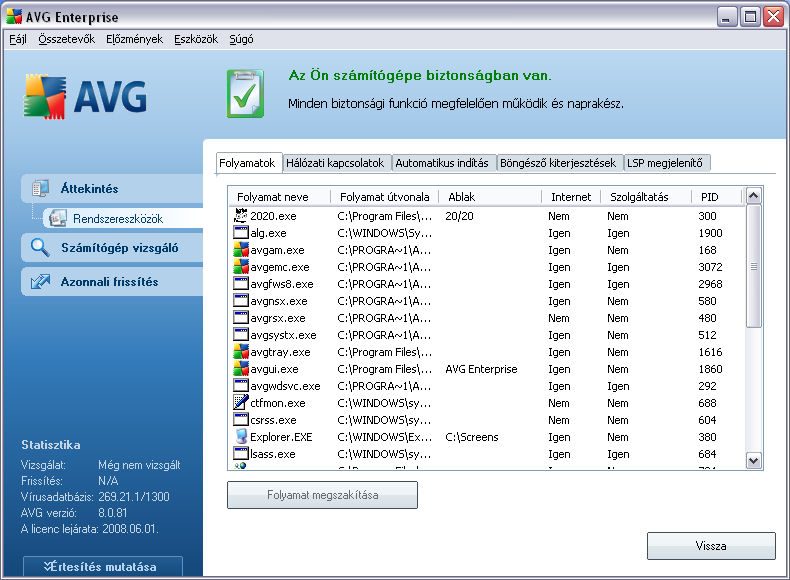Select the csrss.exe process name
The height and width of the screenshot is (580, 790).
[x=273, y=420]
